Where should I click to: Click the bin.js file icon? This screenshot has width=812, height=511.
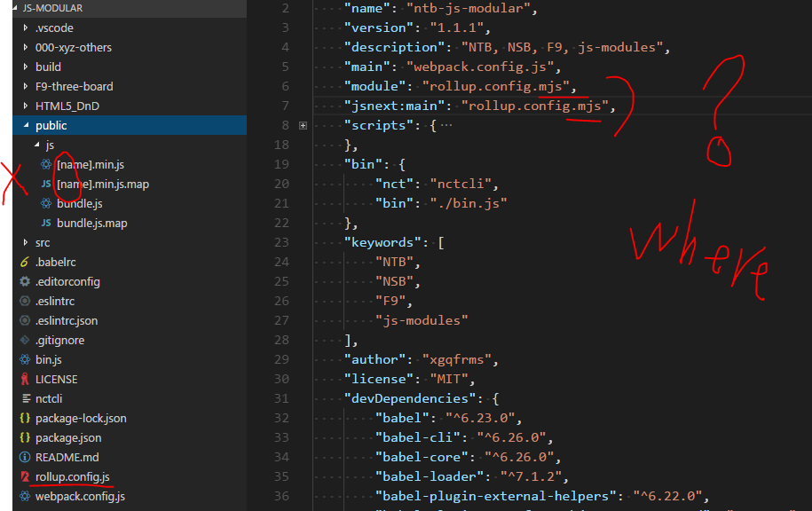[24, 359]
